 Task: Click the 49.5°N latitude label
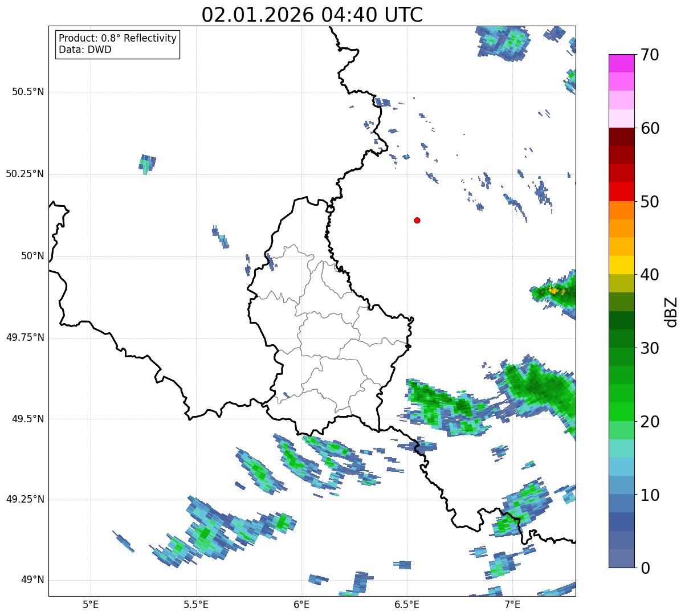27,419
